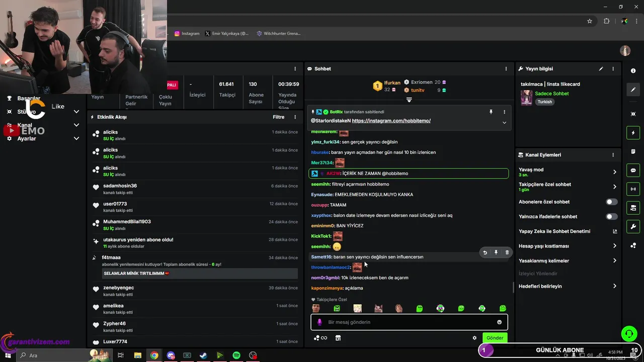Toggle the chat bubble panel icon in sidebar
This screenshot has height=362, width=644.
[633, 170]
